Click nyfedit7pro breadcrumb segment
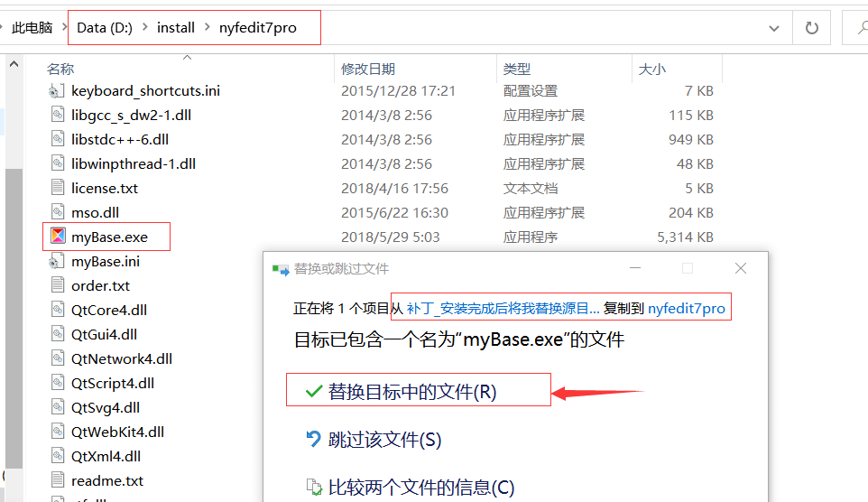Image resolution: width=868 pixels, height=502 pixels. (257, 28)
